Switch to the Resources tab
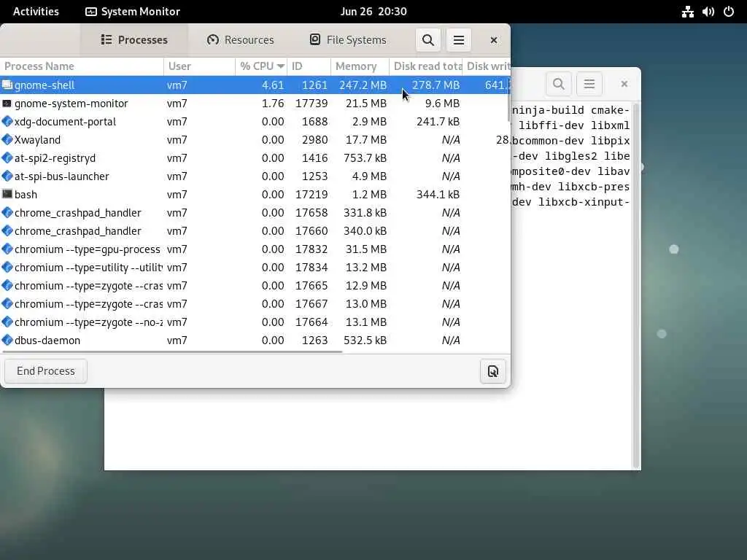 [241, 40]
